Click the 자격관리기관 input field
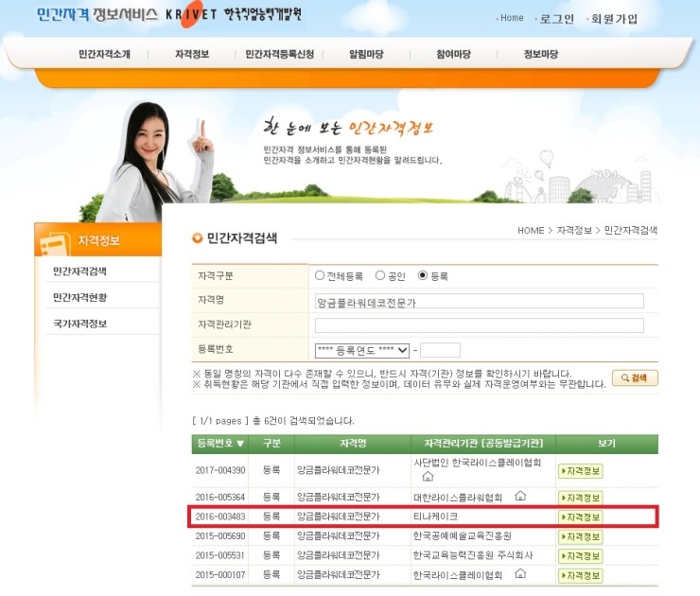The image size is (700, 596). (479, 325)
